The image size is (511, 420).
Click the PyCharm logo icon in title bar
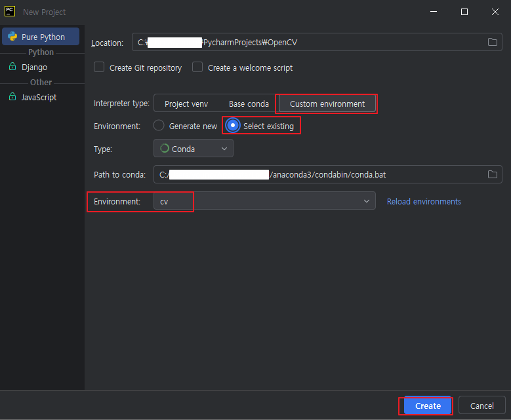[x=10, y=11]
